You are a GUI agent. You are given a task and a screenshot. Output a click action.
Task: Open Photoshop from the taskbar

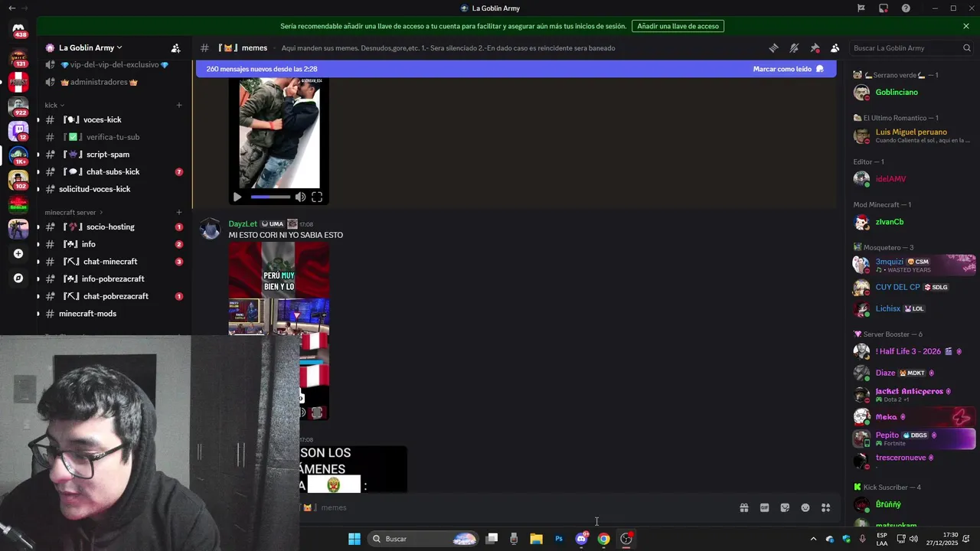pyautogui.click(x=559, y=539)
